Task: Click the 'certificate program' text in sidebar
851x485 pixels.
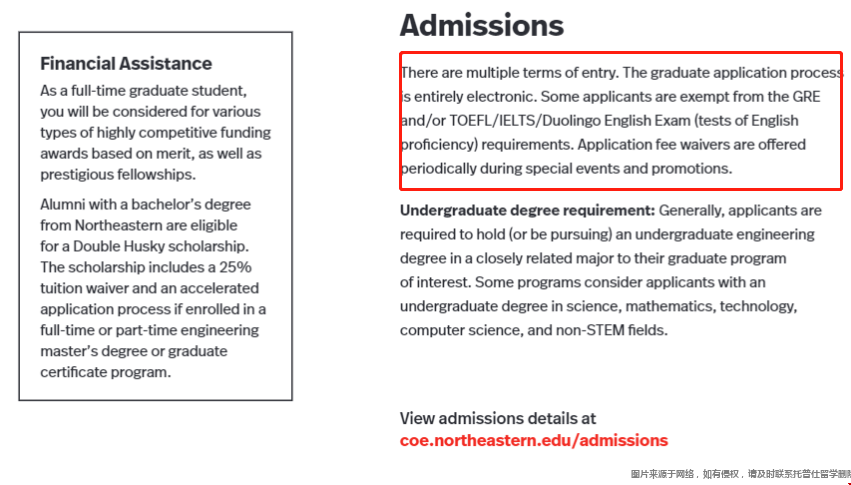Action: [x=105, y=372]
